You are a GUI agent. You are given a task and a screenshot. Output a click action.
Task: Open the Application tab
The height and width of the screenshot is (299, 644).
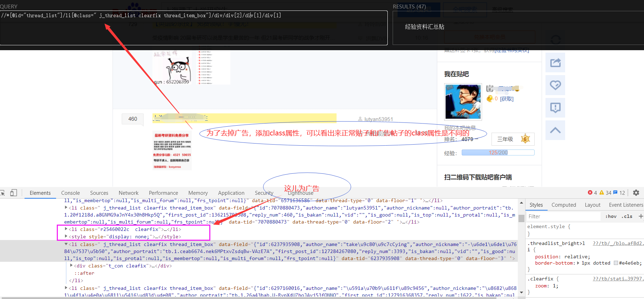pyautogui.click(x=231, y=193)
